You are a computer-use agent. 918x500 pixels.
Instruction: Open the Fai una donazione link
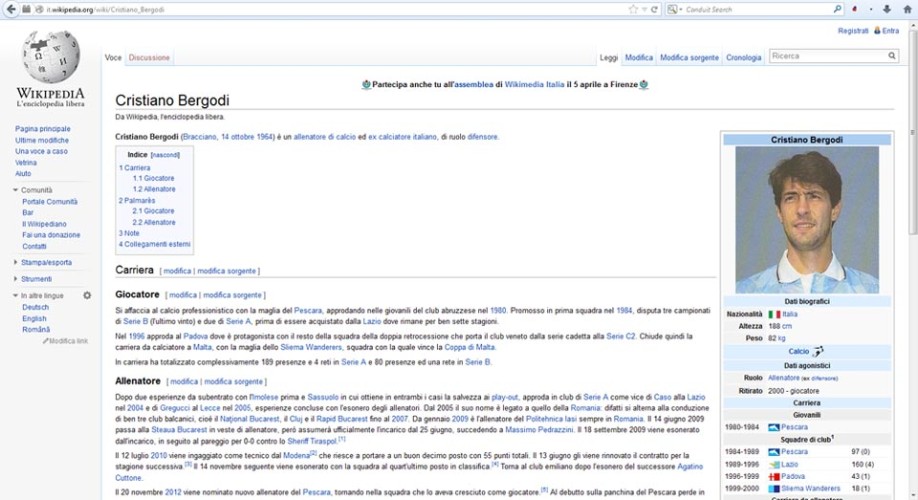(x=51, y=235)
